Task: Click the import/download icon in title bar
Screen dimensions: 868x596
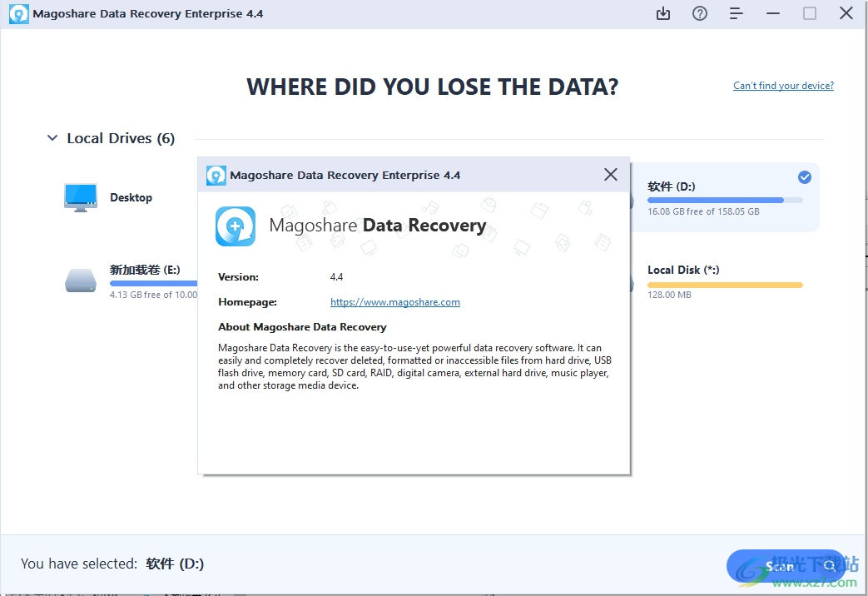Action: [662, 13]
